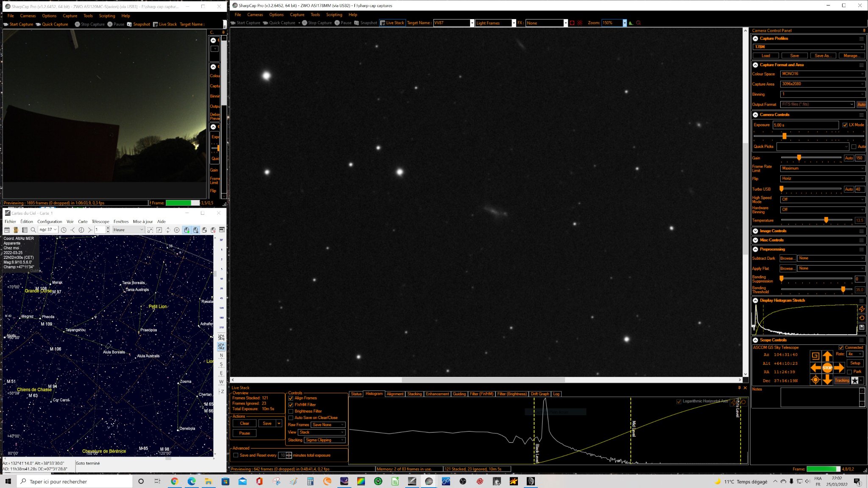Click the crosshair target icon in Scope Controls

point(815,380)
